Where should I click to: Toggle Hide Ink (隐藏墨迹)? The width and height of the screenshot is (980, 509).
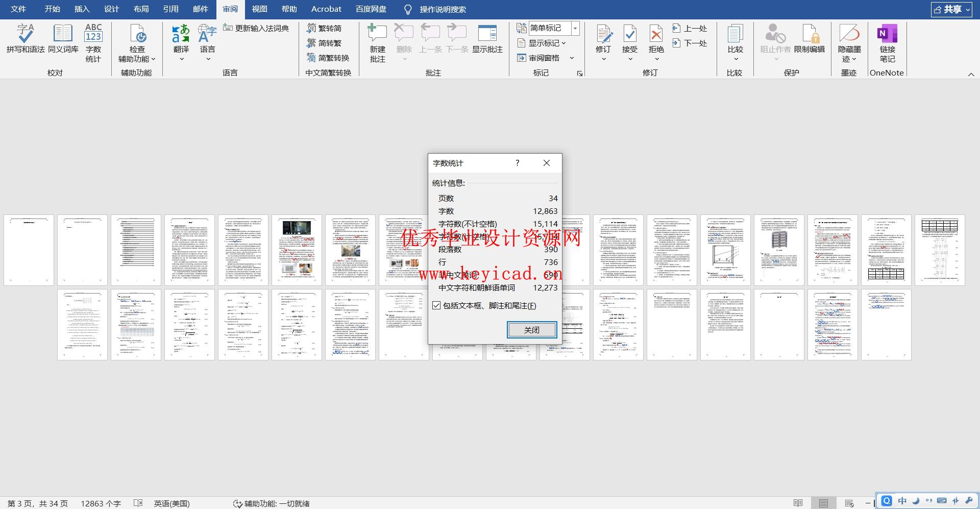[x=849, y=43]
